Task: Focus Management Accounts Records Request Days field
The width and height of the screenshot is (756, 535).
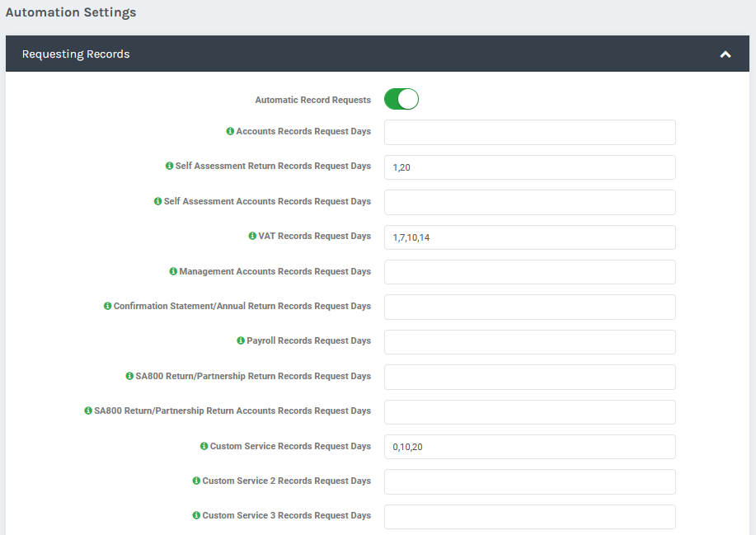Action: [530, 272]
